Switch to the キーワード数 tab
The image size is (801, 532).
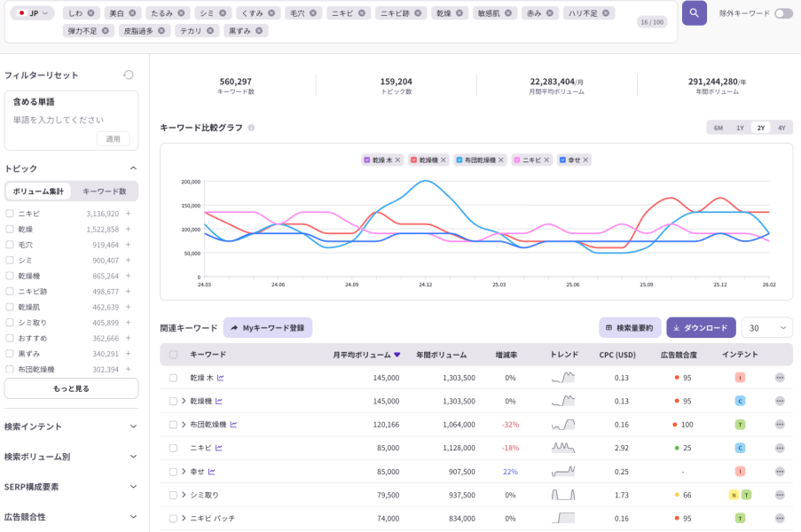coord(105,192)
